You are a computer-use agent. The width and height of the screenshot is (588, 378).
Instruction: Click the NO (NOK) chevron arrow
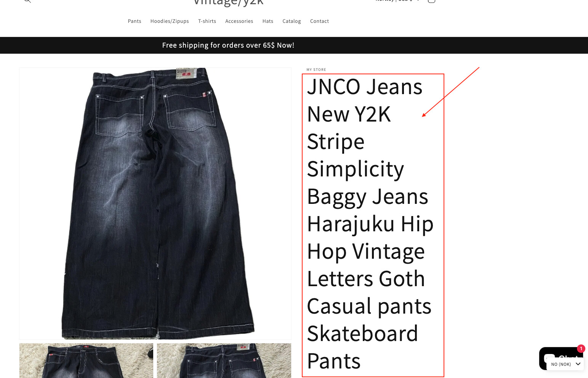(578, 364)
